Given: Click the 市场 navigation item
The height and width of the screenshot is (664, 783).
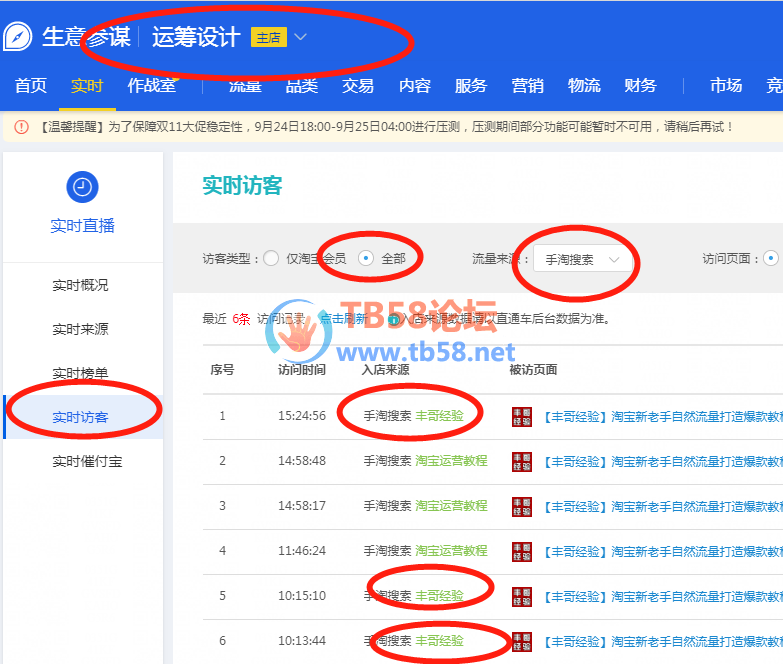Looking at the screenshot, I should point(726,86).
